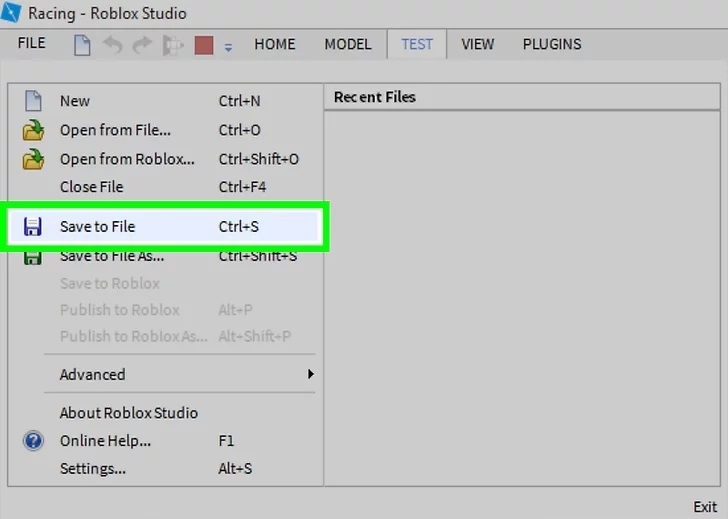Click the greyed Publish to Roblox entry
Viewport: 728px width, 519px height.
(165, 310)
